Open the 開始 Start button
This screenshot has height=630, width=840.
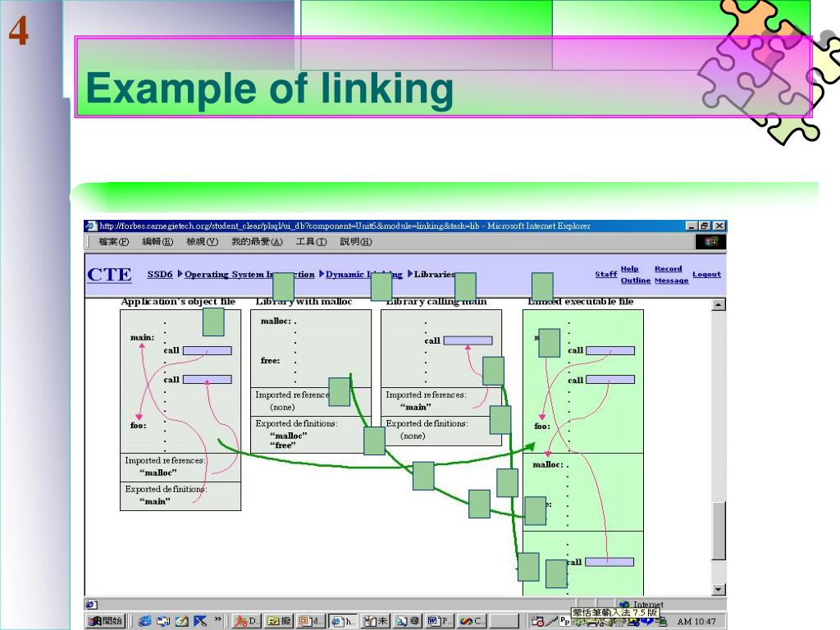click(x=106, y=621)
